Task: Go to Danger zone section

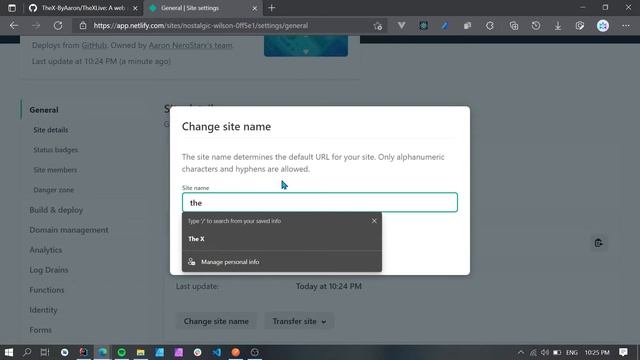Action: [53, 190]
